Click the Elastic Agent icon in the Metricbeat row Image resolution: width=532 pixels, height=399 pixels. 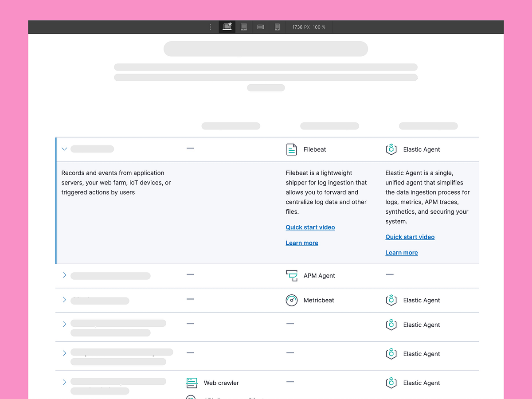(x=391, y=300)
